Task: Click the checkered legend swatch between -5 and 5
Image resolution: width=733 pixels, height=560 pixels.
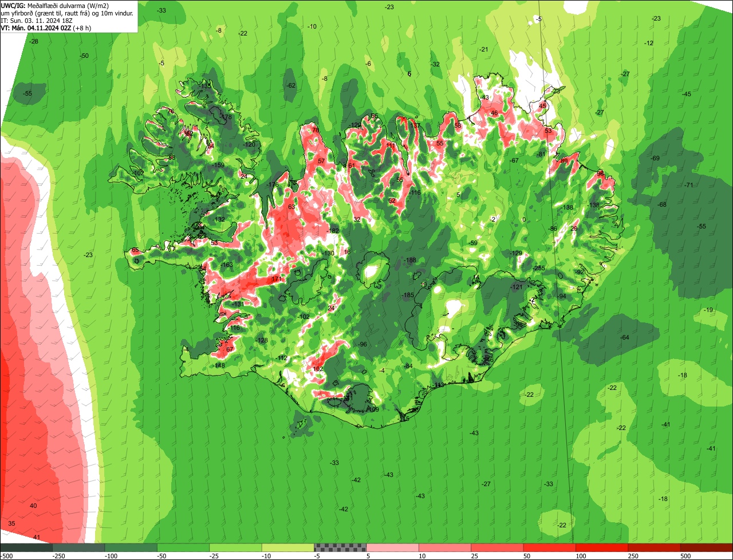Action: [x=340, y=547]
